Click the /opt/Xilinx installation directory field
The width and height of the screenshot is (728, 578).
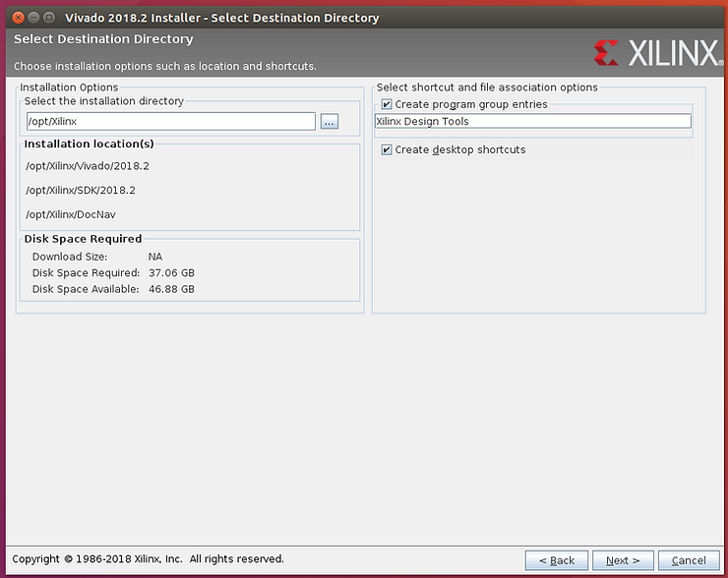pos(171,122)
